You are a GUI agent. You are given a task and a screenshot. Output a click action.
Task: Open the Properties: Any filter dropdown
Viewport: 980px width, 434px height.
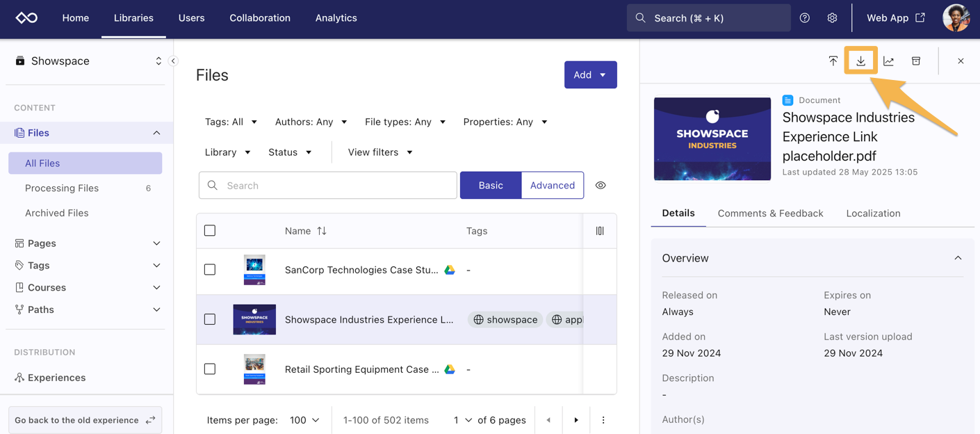pyautogui.click(x=505, y=122)
